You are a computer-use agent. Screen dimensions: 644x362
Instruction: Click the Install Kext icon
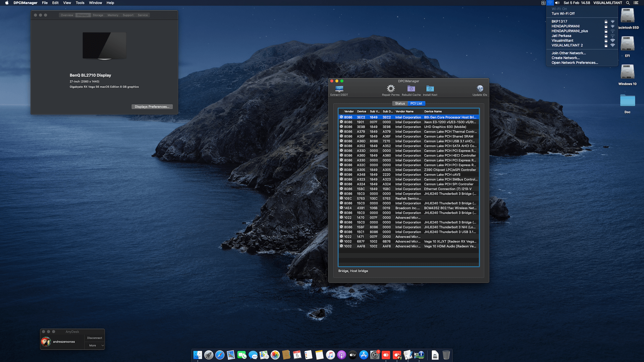point(430,88)
